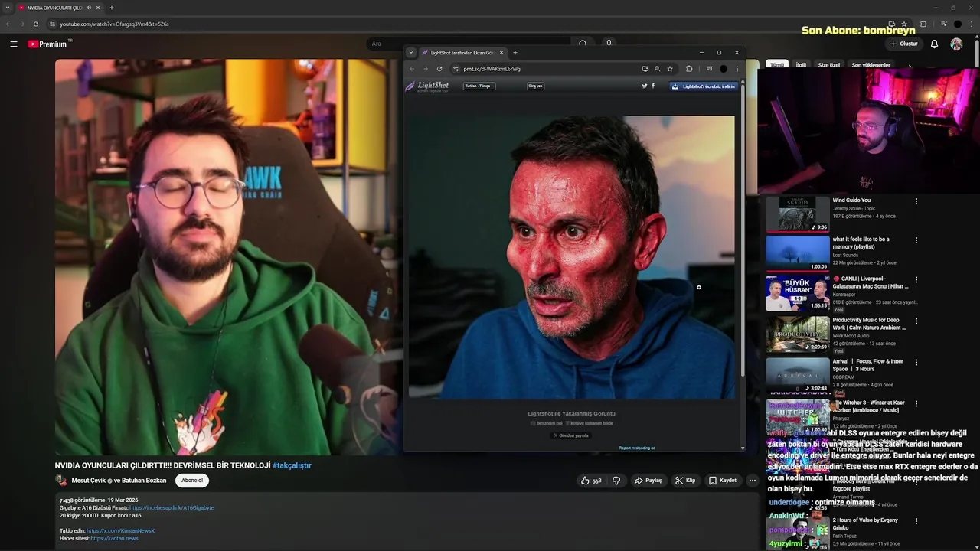980x551 pixels.
Task: Open options menu for Arrival Focus video
Action: click(x=916, y=362)
